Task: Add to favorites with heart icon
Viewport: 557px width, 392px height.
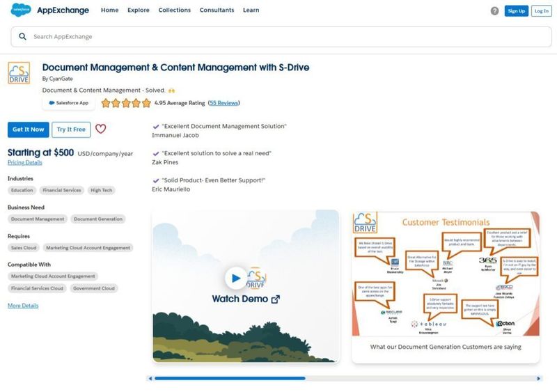Action: click(100, 129)
